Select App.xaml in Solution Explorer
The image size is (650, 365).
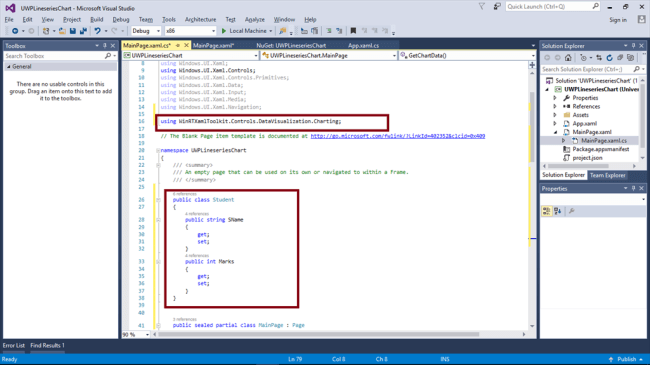[584, 124]
